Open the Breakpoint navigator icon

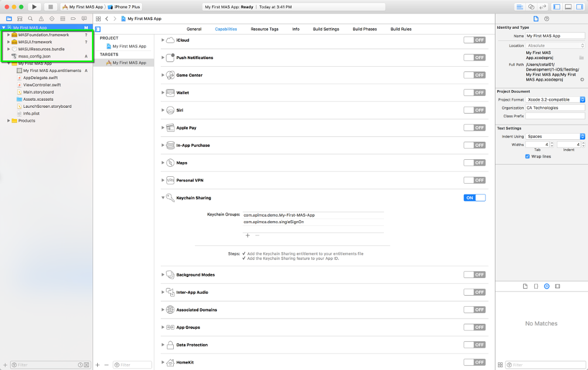point(73,18)
